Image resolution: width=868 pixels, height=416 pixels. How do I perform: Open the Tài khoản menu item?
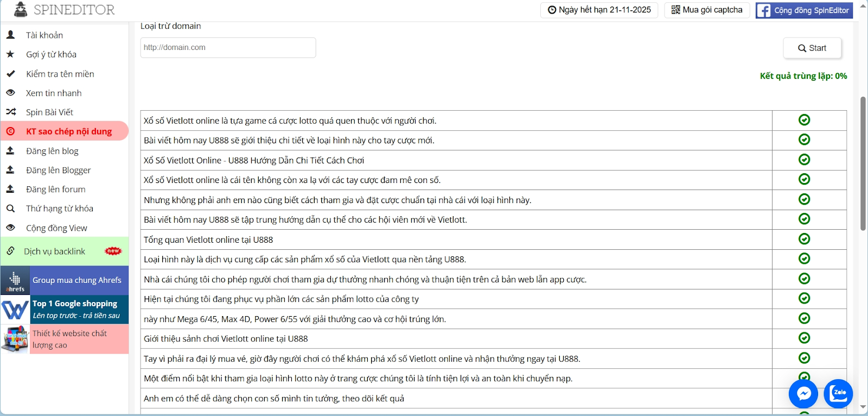(x=65, y=35)
